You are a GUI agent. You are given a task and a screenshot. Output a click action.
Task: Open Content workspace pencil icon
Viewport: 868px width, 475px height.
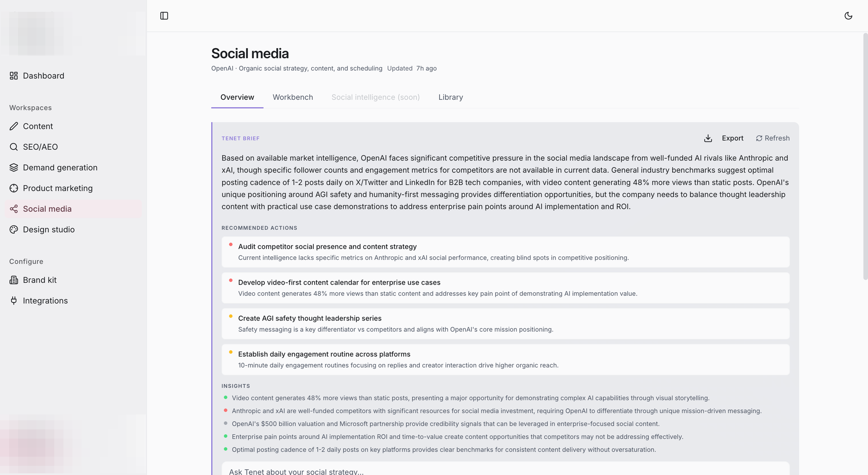(14, 126)
